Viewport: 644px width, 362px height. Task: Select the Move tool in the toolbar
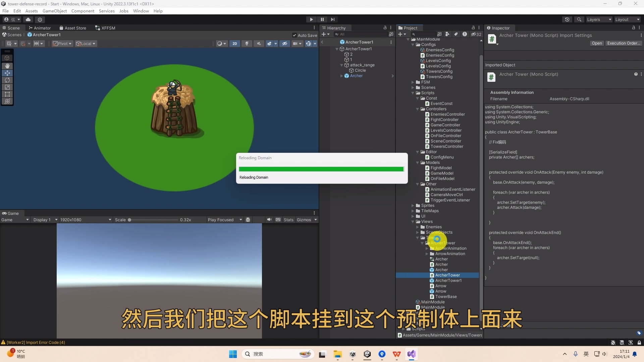(7, 73)
